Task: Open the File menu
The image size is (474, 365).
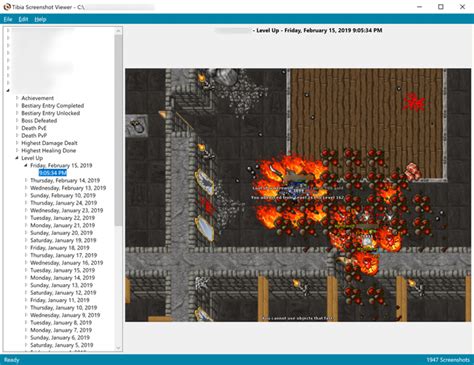Action: point(8,19)
